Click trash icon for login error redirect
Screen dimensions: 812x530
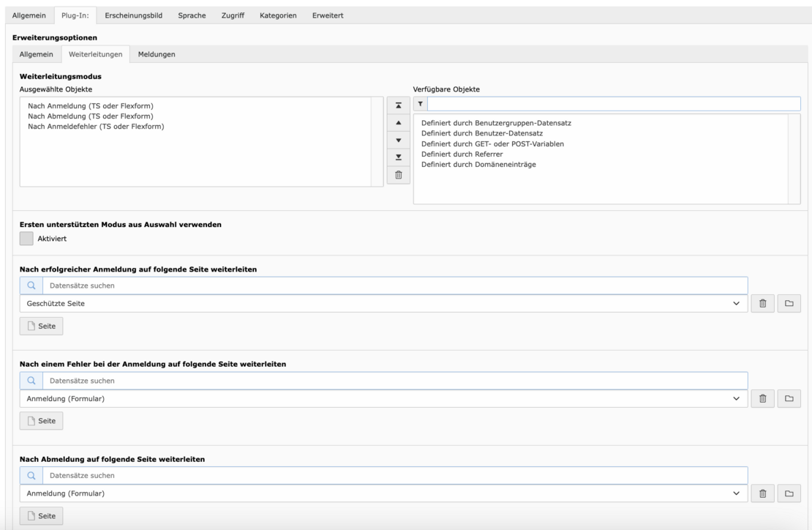[x=762, y=398]
